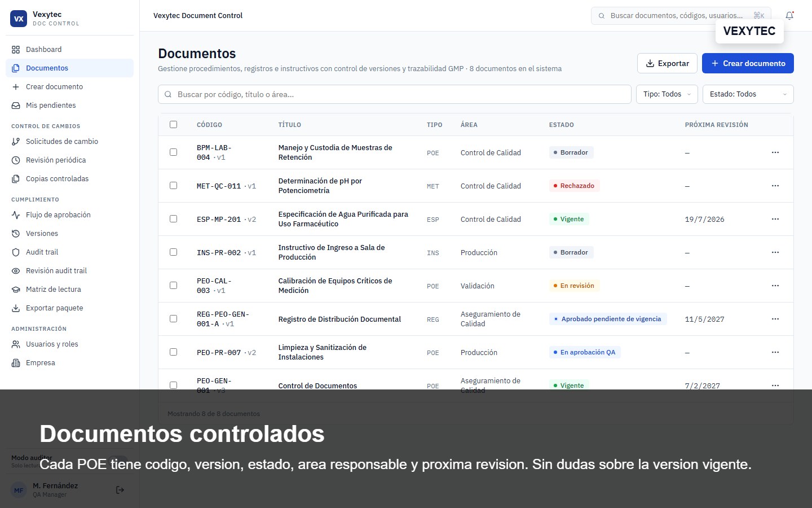Open Usuarios y roles page
812x508 pixels.
pyautogui.click(x=70, y=344)
